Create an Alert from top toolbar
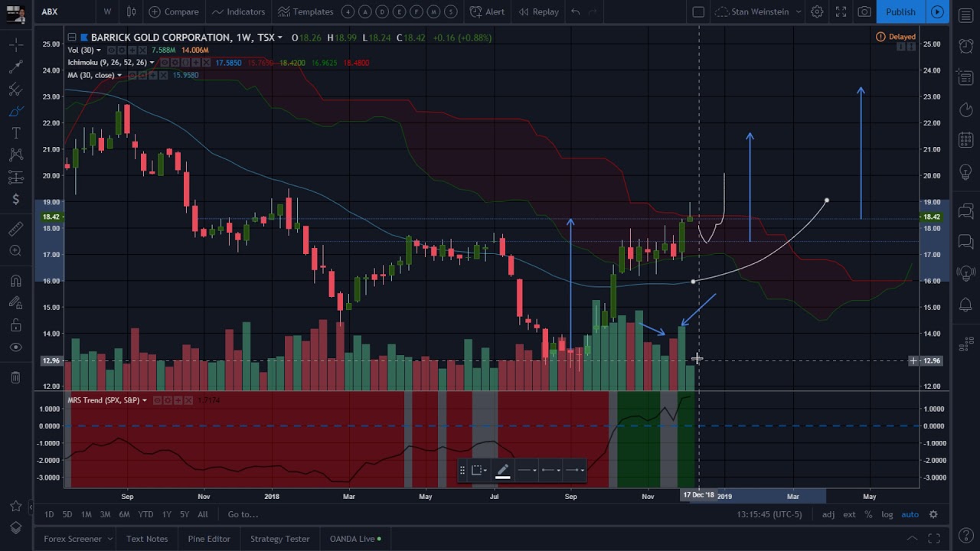 pyautogui.click(x=487, y=11)
